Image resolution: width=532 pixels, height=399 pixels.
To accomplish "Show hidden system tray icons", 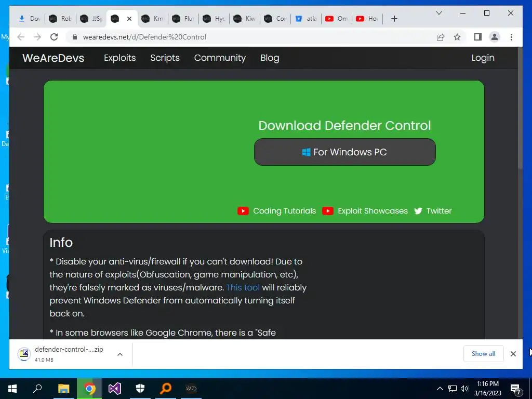I will pyautogui.click(x=440, y=389).
